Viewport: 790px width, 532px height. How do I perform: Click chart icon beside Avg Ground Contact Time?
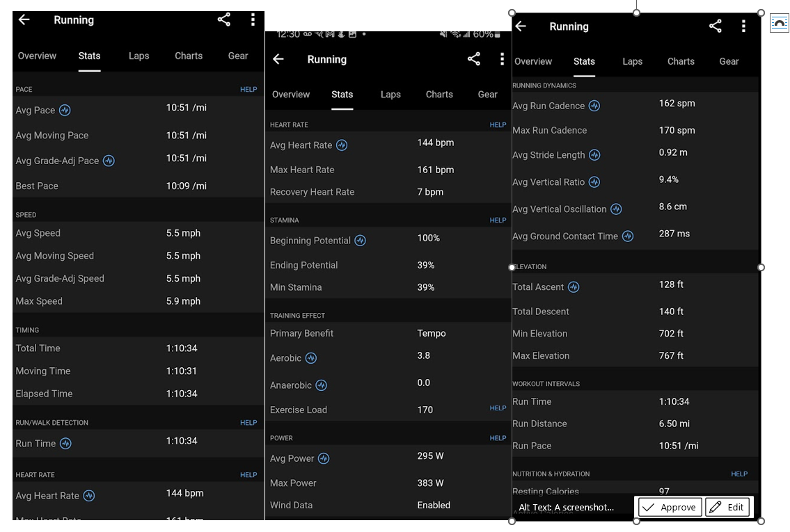628,236
